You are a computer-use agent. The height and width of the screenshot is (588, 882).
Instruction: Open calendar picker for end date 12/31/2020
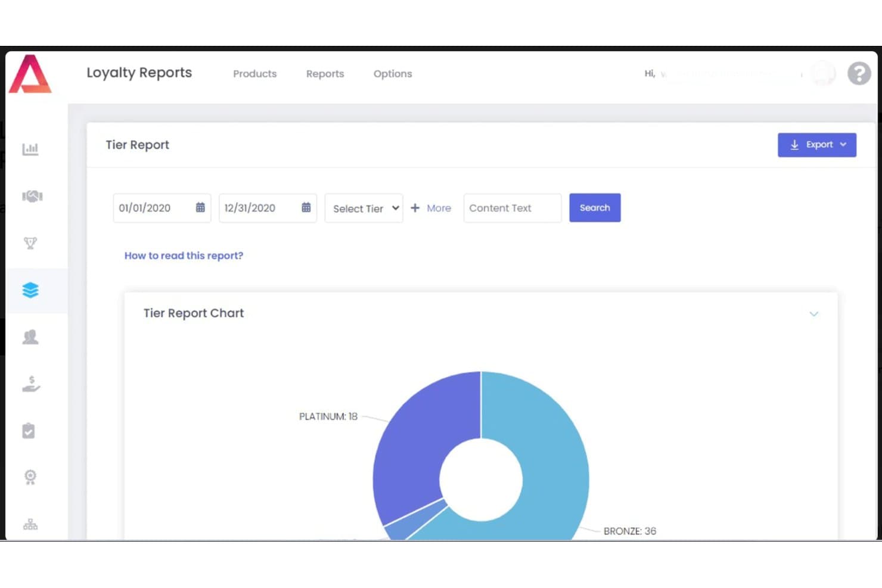306,207
